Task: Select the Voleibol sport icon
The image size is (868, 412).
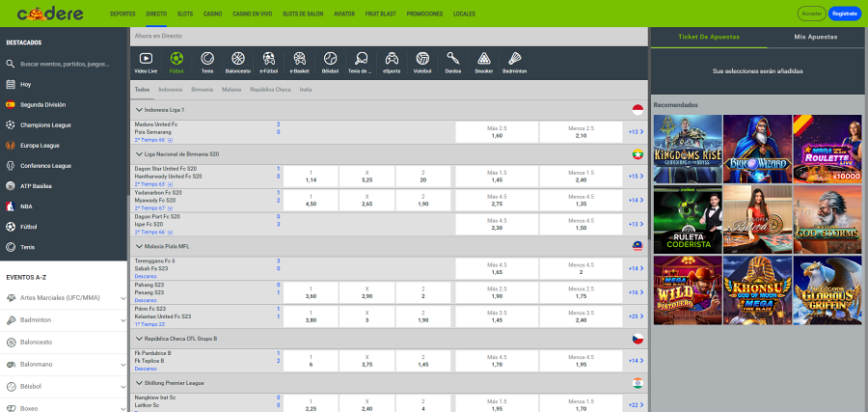Action: pyautogui.click(x=422, y=63)
